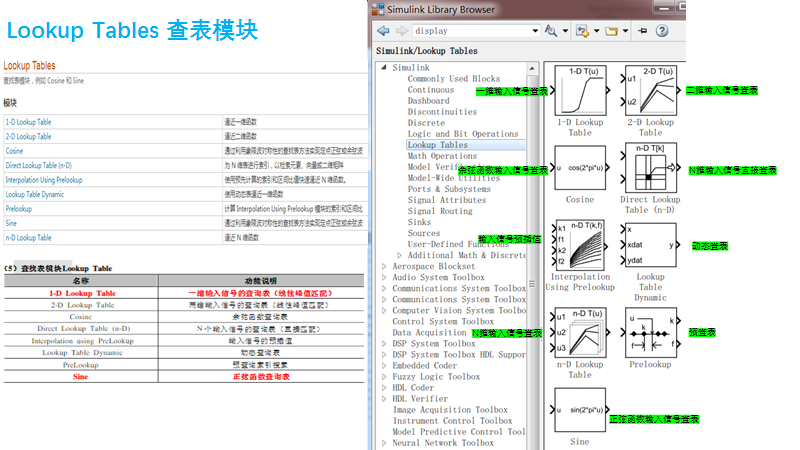Open the 2-D Lookup Table doc link

(x=29, y=136)
